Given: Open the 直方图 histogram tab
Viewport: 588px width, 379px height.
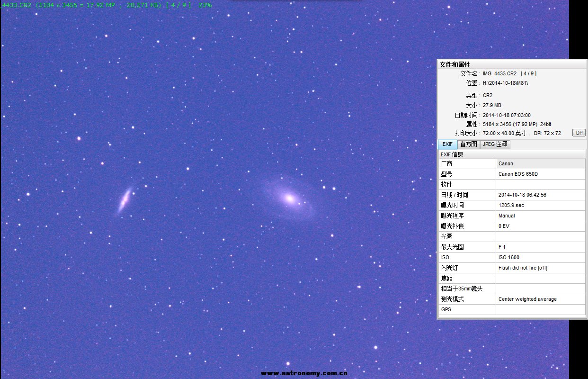Looking at the screenshot, I should point(469,144).
